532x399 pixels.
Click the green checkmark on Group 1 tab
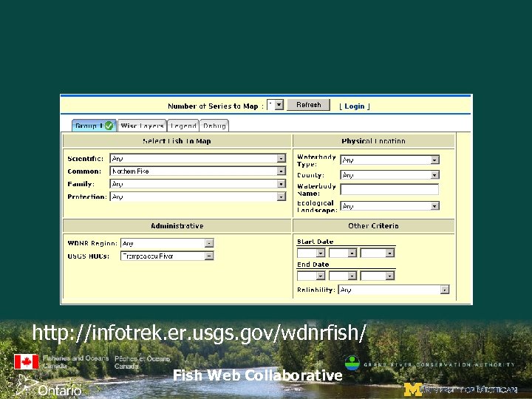tap(109, 126)
